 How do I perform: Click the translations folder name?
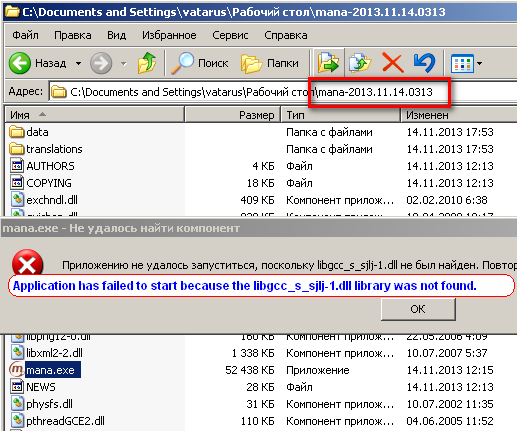point(54,149)
